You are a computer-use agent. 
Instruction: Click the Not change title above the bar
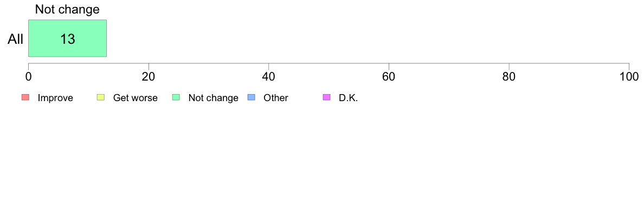click(67, 9)
